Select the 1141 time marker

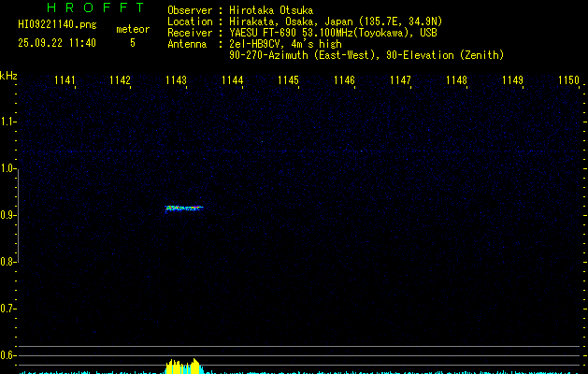pos(65,80)
